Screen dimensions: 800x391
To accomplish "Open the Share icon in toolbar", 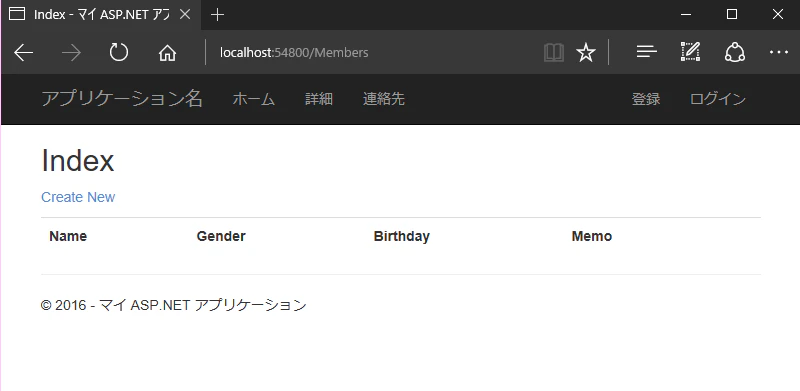I will tap(735, 52).
